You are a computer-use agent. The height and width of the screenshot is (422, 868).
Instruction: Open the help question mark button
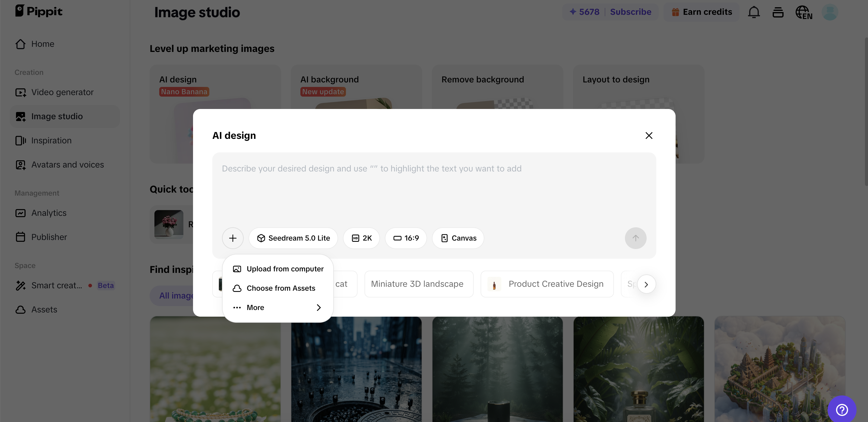(x=842, y=410)
